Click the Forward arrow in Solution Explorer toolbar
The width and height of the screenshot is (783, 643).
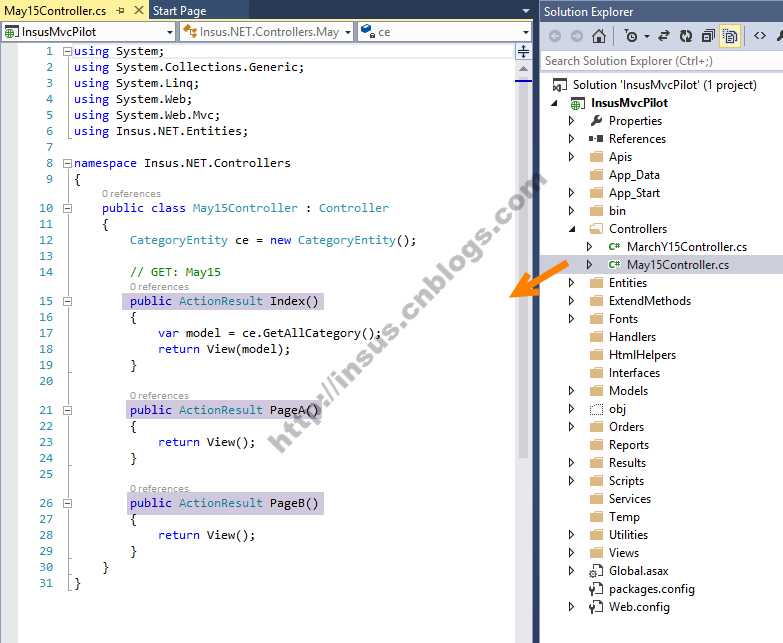pyautogui.click(x=577, y=36)
